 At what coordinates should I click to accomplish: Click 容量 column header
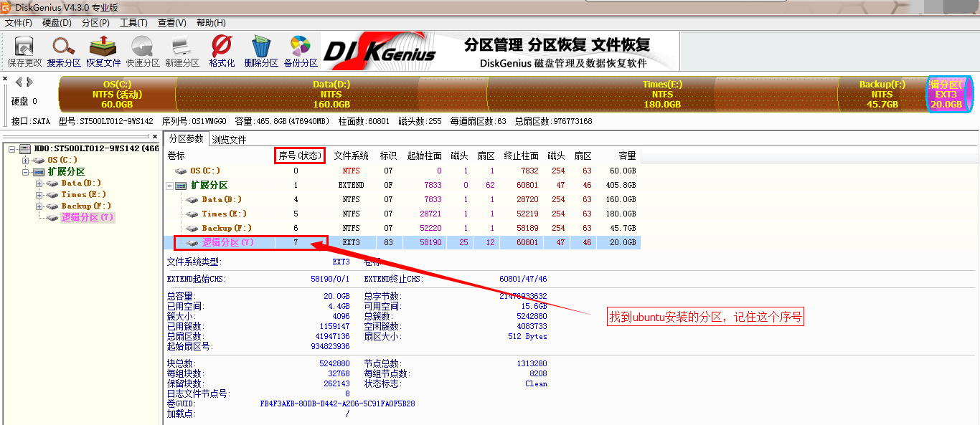click(x=628, y=156)
